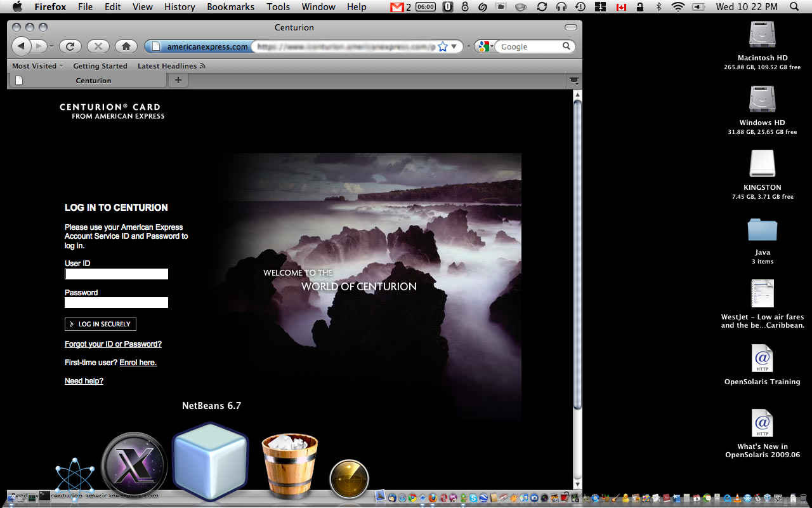Launch X11 from the dock
This screenshot has width=812, height=508.
coord(134,466)
